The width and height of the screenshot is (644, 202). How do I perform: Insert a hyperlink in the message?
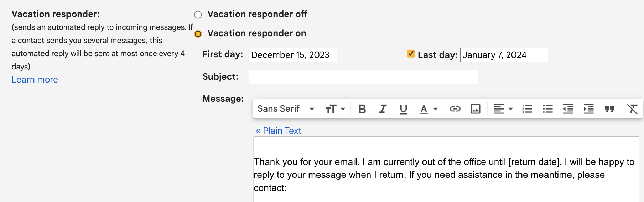(x=455, y=109)
